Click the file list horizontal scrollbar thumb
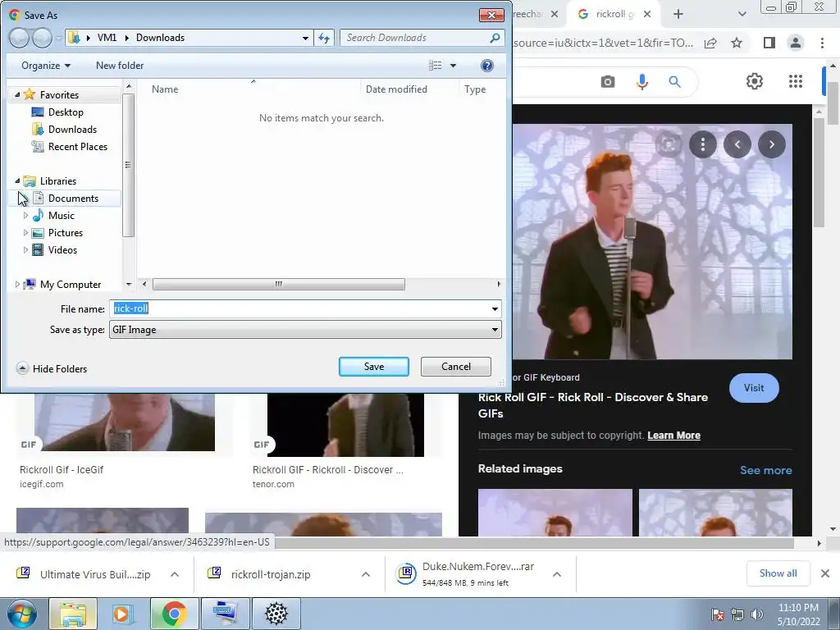Image resolution: width=840 pixels, height=630 pixels. pyautogui.click(x=279, y=284)
